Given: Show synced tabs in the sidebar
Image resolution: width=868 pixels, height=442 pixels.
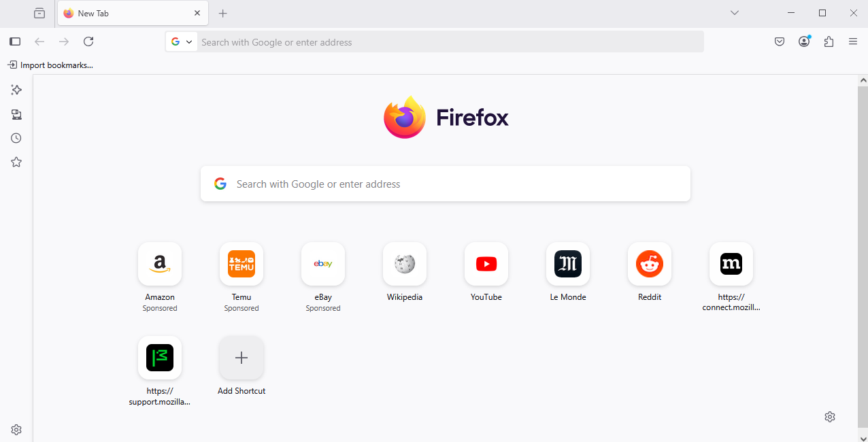Looking at the screenshot, I should (16, 114).
